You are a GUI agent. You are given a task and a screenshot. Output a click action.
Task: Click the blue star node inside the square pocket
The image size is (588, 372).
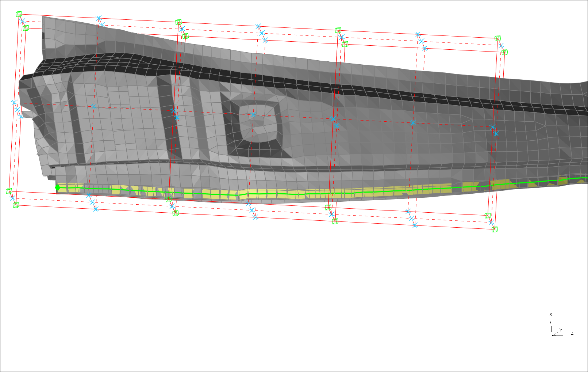pyautogui.click(x=253, y=115)
